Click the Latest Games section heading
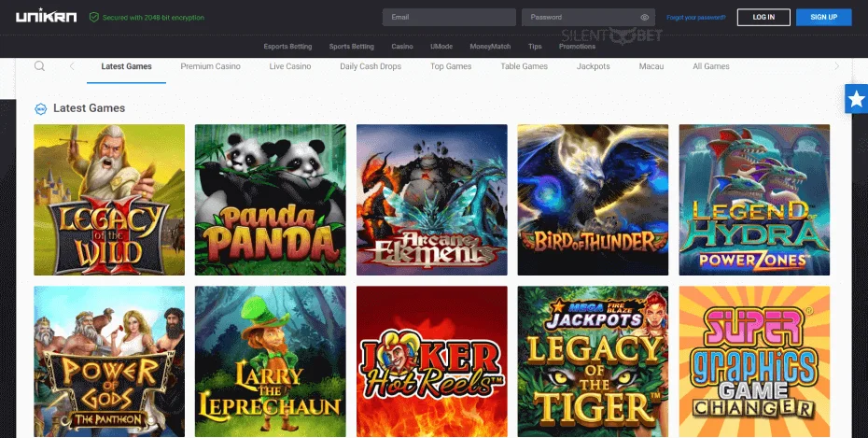 [89, 108]
